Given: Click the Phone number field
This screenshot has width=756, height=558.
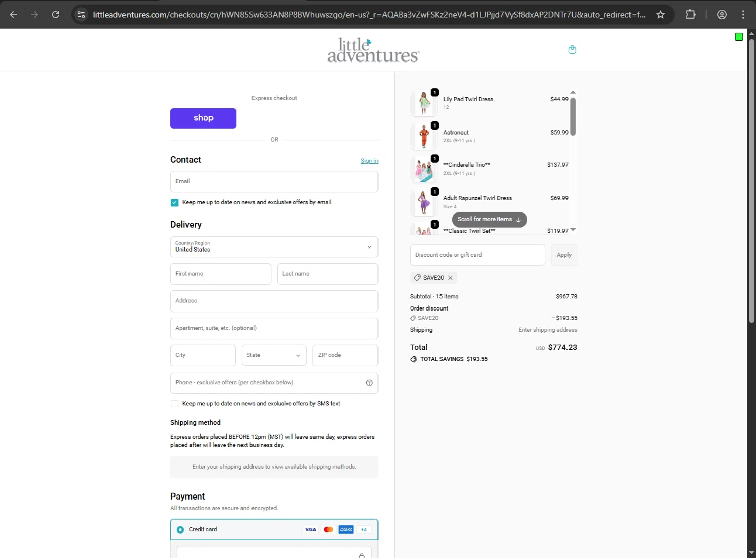Looking at the screenshot, I should [x=274, y=383].
